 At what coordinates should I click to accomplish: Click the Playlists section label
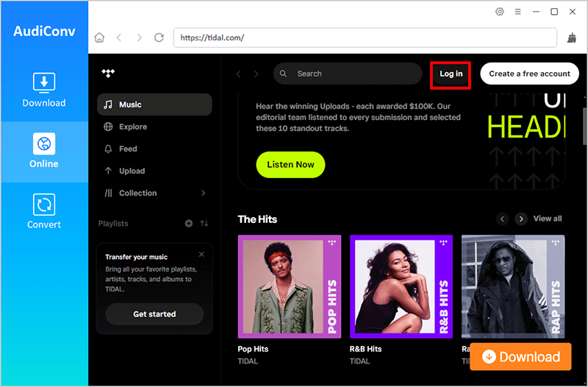tap(113, 224)
